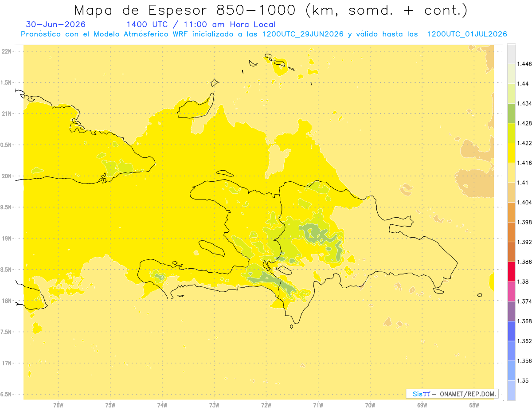Click the '22N' latitude label
532x411 pixels.
(8, 51)
